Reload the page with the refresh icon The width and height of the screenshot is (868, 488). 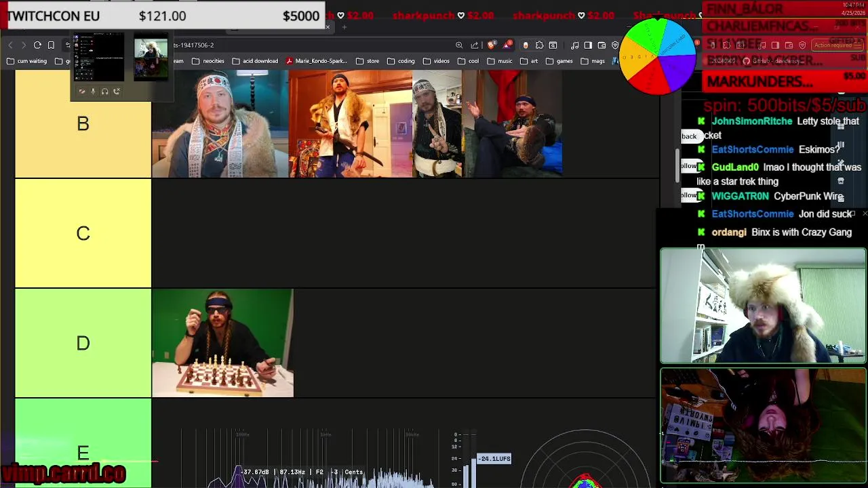(x=37, y=45)
